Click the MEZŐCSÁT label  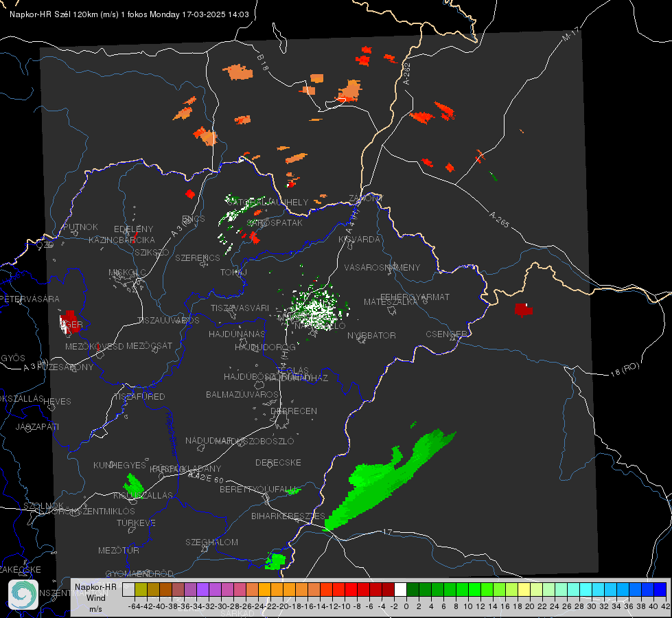pyautogui.click(x=149, y=345)
